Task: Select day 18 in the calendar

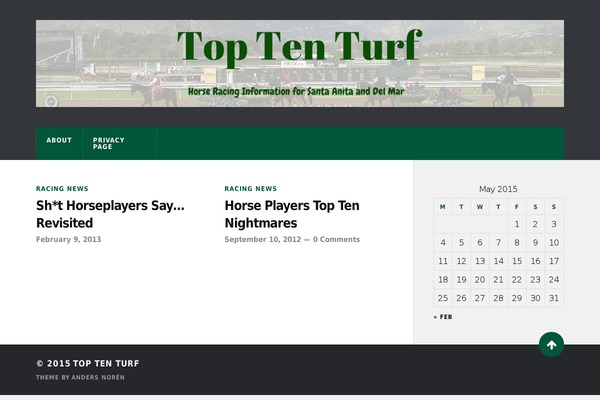Action: [443, 280]
